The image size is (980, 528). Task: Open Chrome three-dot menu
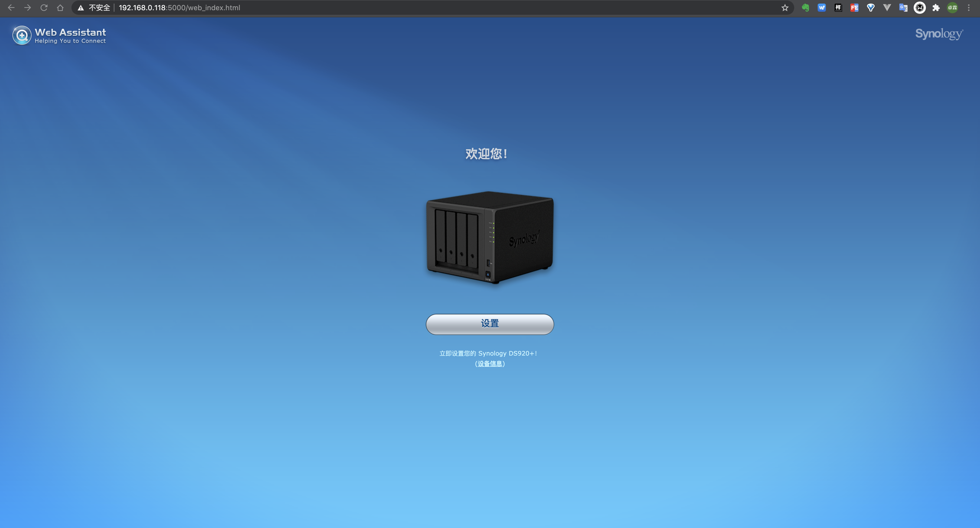coord(969,8)
